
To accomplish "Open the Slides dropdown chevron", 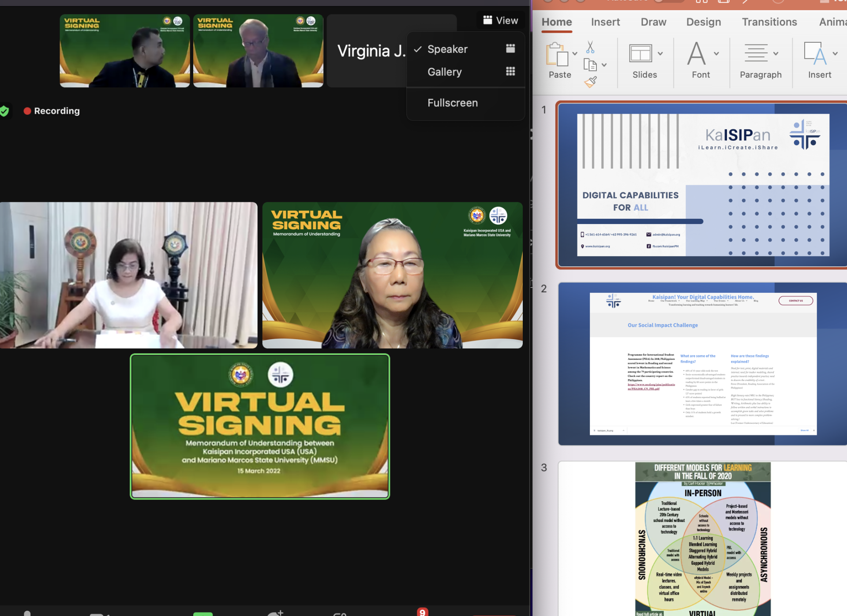I will tap(660, 54).
